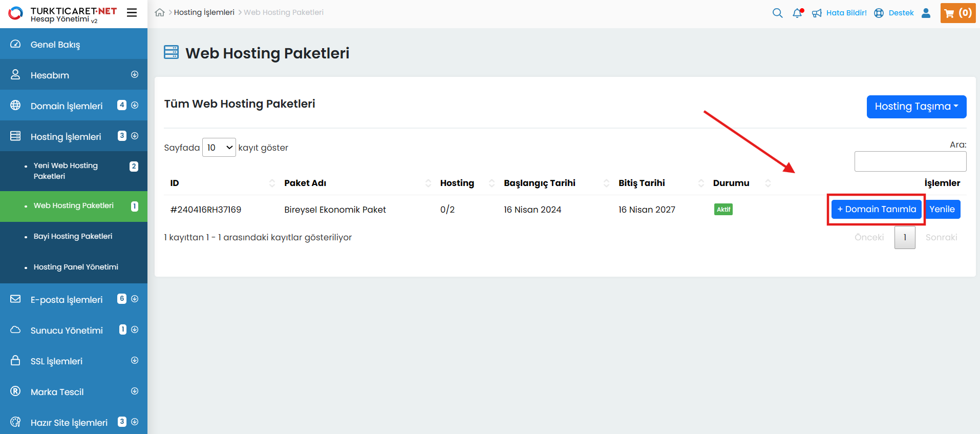Click the + Domain Tanımla button
This screenshot has height=434, width=980.
[x=876, y=209]
